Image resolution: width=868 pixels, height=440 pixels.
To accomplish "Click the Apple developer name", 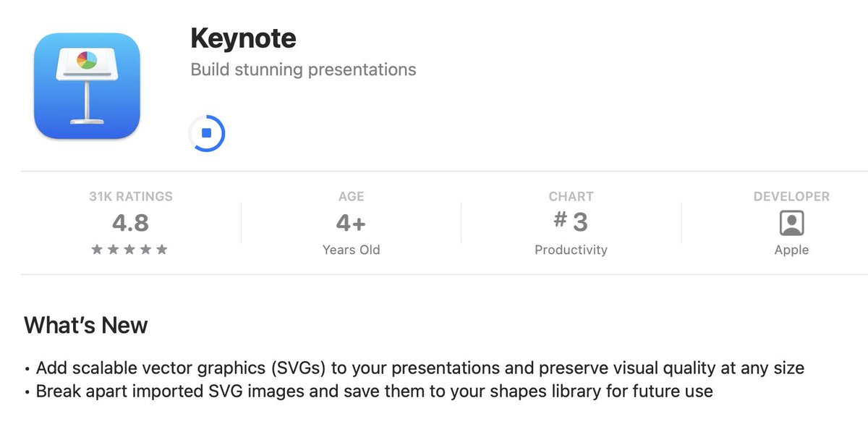I will [x=791, y=250].
